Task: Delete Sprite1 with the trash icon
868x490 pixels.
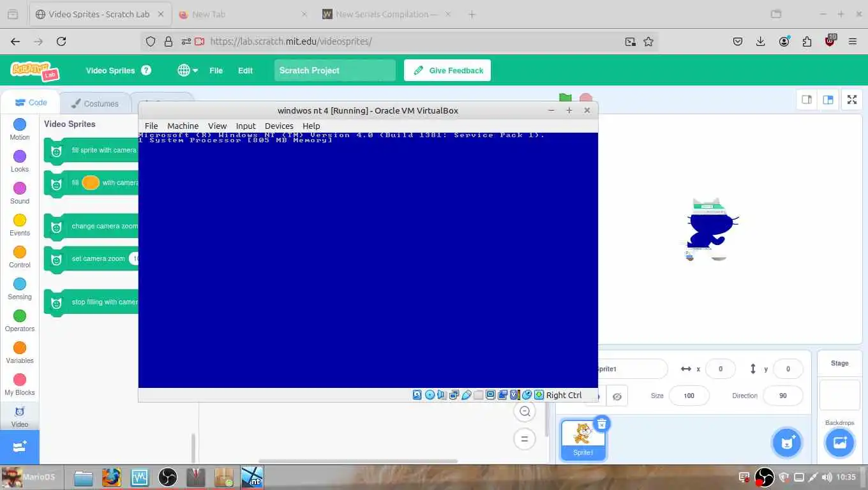Action: 601,424
